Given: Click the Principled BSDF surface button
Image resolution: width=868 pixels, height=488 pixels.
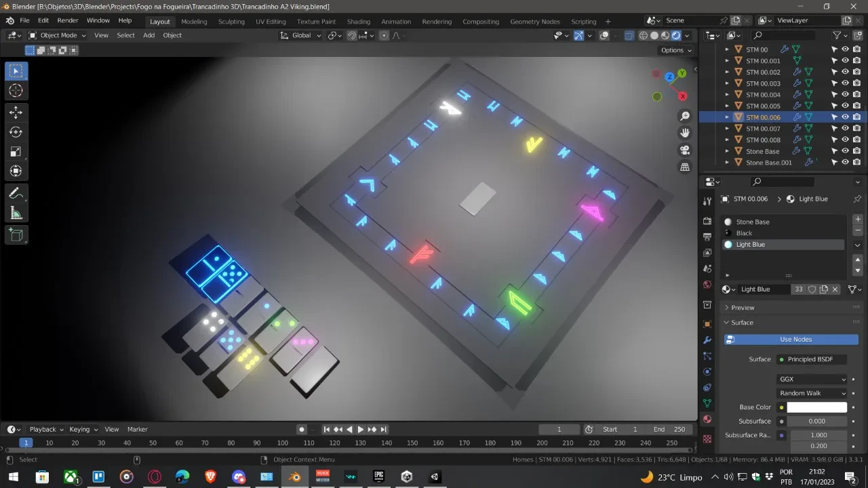Looking at the screenshot, I should [x=812, y=359].
